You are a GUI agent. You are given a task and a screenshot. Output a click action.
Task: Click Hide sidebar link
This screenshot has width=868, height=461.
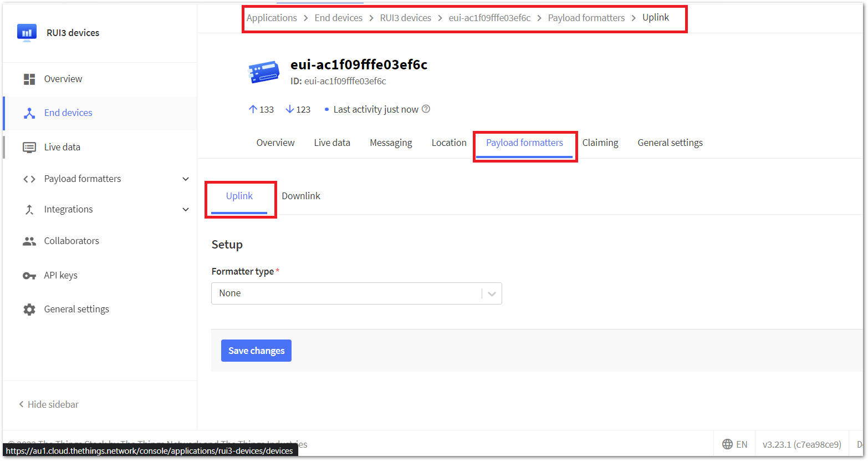tap(49, 404)
